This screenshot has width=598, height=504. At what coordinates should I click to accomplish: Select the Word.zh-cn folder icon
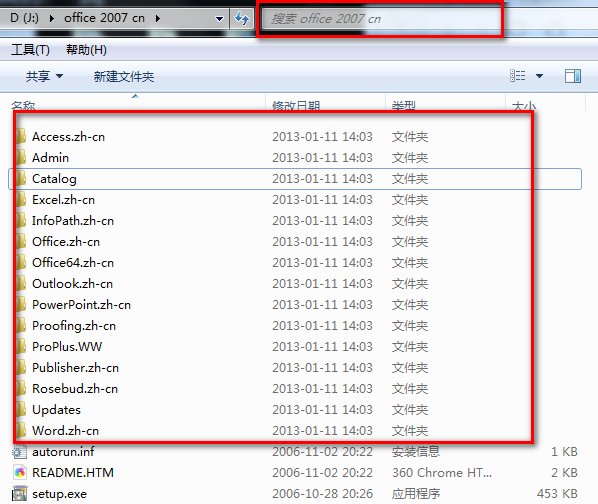[x=20, y=430]
